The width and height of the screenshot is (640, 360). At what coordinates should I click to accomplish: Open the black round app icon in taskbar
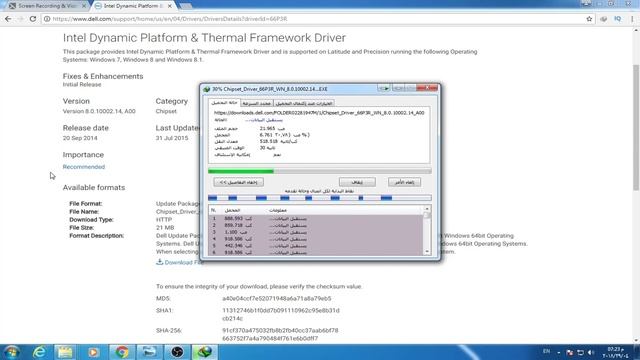177,352
